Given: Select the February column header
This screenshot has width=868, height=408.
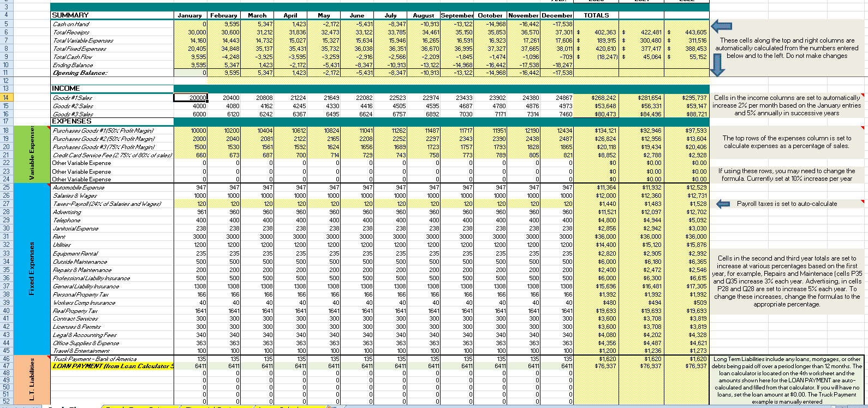Looking at the screenshot, I should [x=224, y=15].
